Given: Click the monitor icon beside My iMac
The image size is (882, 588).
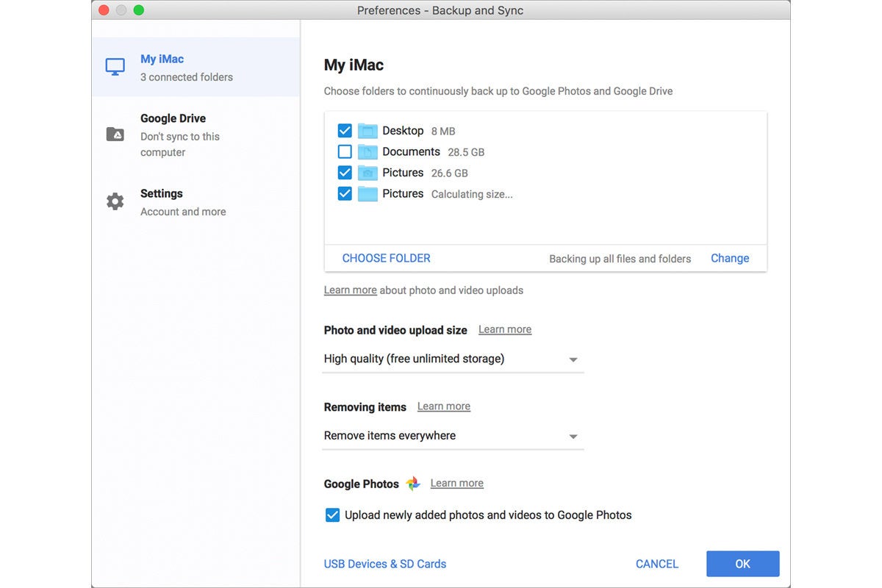Looking at the screenshot, I should [x=115, y=67].
